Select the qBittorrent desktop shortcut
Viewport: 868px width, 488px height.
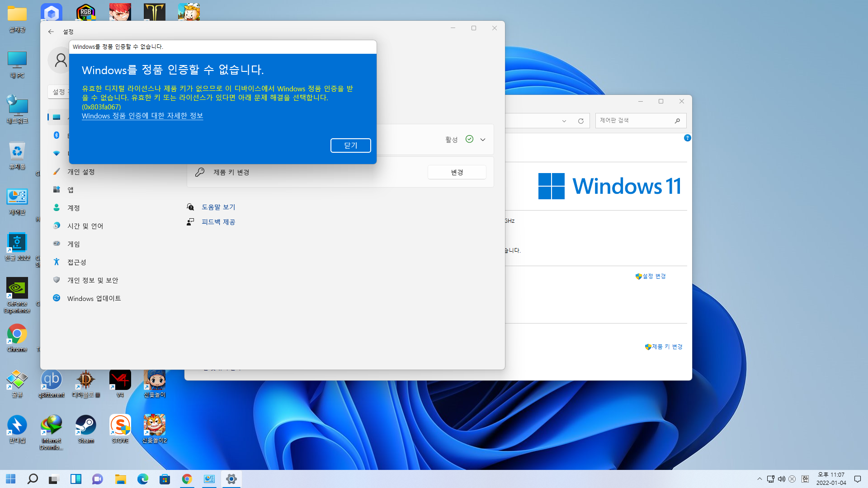(52, 384)
